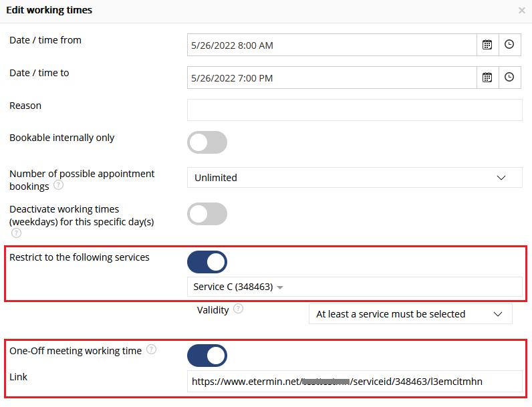The width and height of the screenshot is (532, 407).
Task: Click the Link label
Action: tap(18, 377)
